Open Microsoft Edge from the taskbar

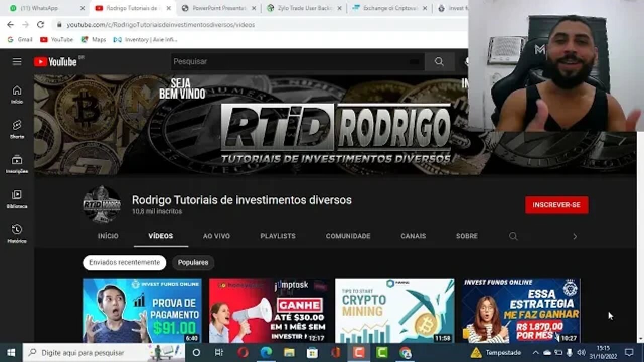(x=266, y=352)
